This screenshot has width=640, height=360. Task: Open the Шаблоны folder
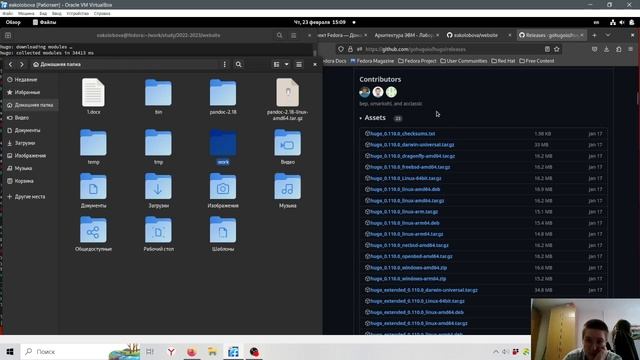[x=223, y=233]
